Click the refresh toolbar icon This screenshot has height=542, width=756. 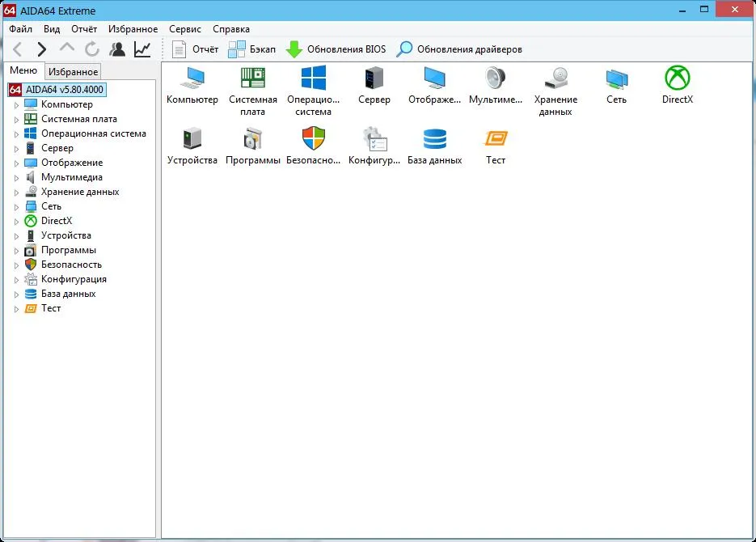(x=92, y=49)
